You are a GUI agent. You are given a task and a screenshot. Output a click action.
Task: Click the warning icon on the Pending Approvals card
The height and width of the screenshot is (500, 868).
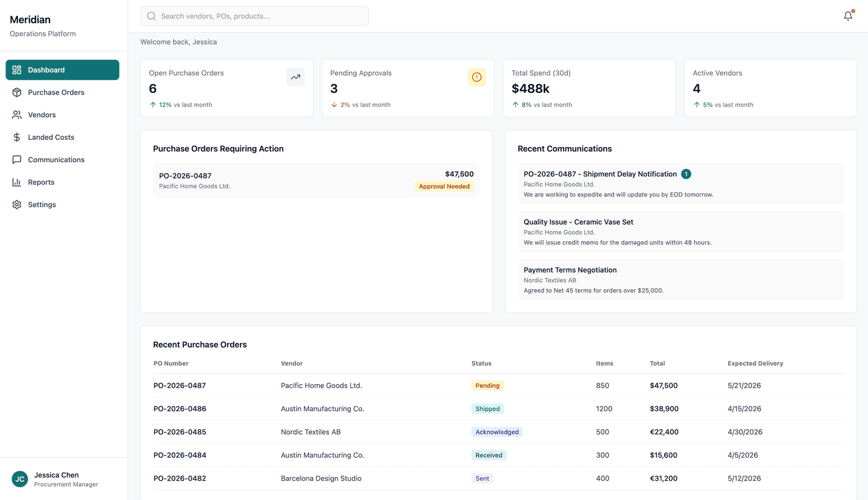[476, 77]
